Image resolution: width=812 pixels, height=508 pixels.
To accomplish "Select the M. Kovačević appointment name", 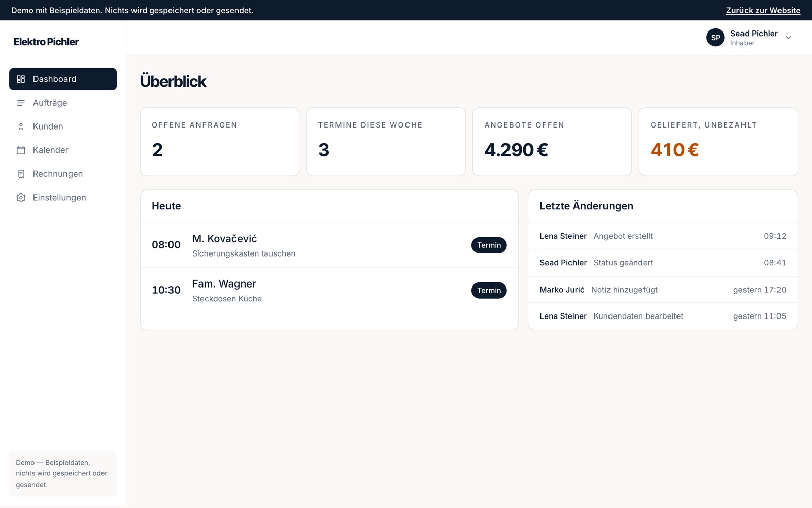I will [225, 239].
